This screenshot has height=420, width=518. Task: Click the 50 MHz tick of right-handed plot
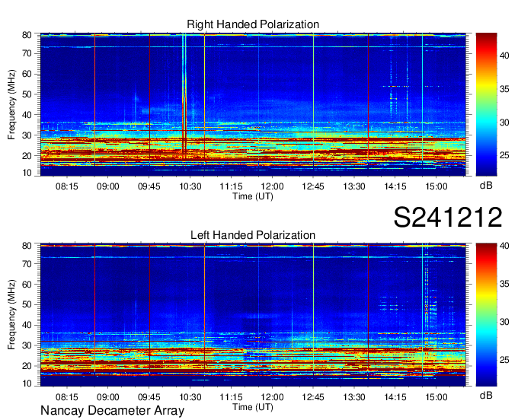[27, 94]
